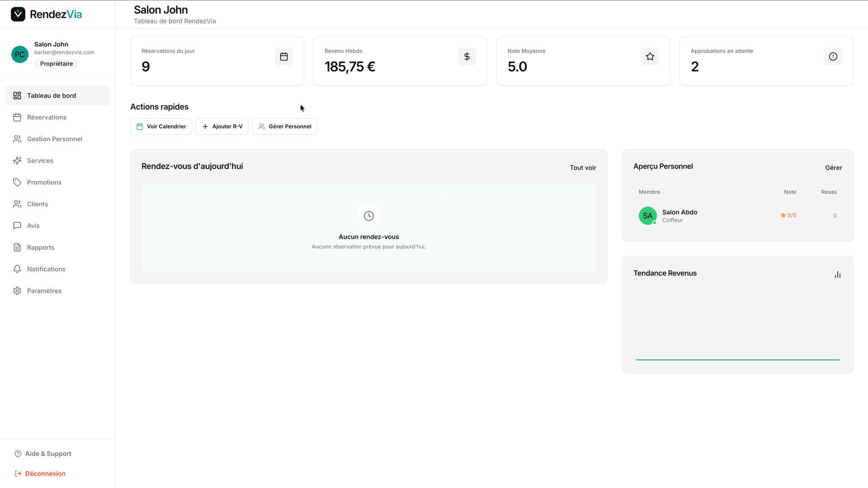
Task: Click the orange star rating icon for Salon Abdo
Action: click(x=783, y=216)
